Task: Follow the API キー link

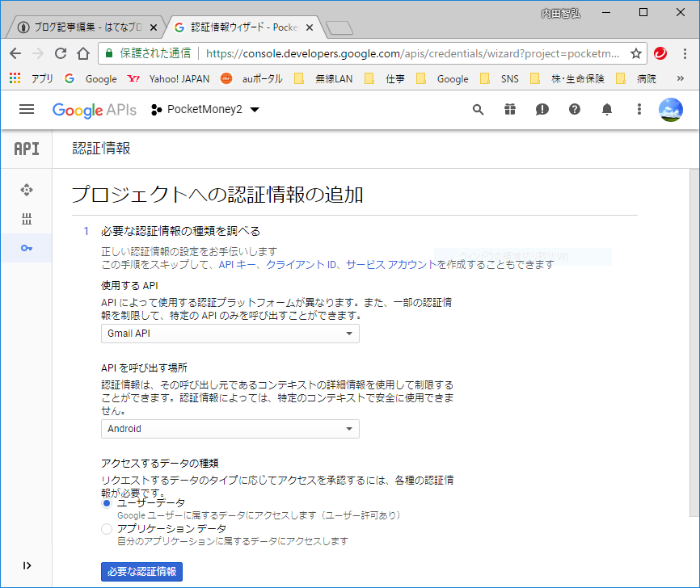Action: [x=237, y=265]
